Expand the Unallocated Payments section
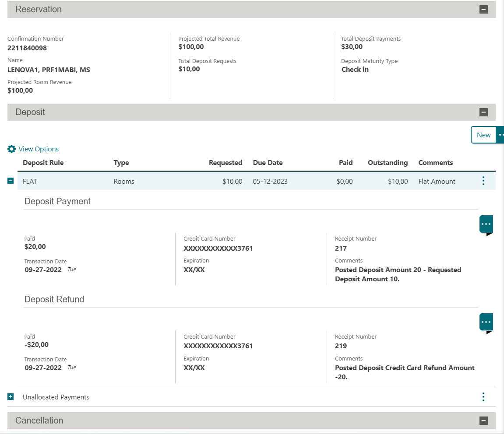Image resolution: width=504 pixels, height=434 pixels. tap(10, 397)
